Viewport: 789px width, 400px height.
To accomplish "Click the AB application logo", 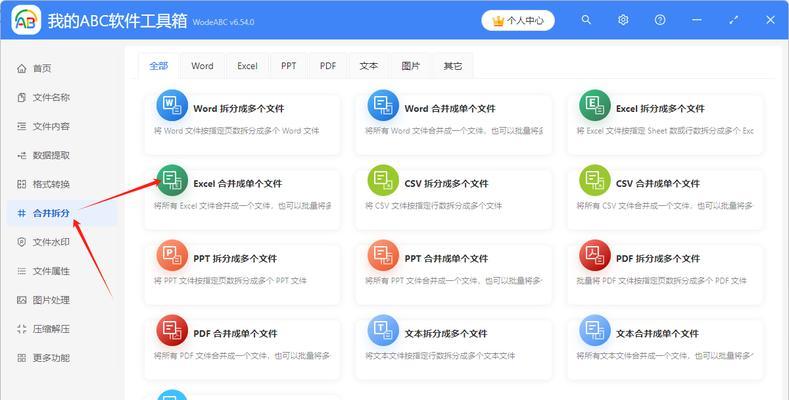I will pyautogui.click(x=26, y=20).
